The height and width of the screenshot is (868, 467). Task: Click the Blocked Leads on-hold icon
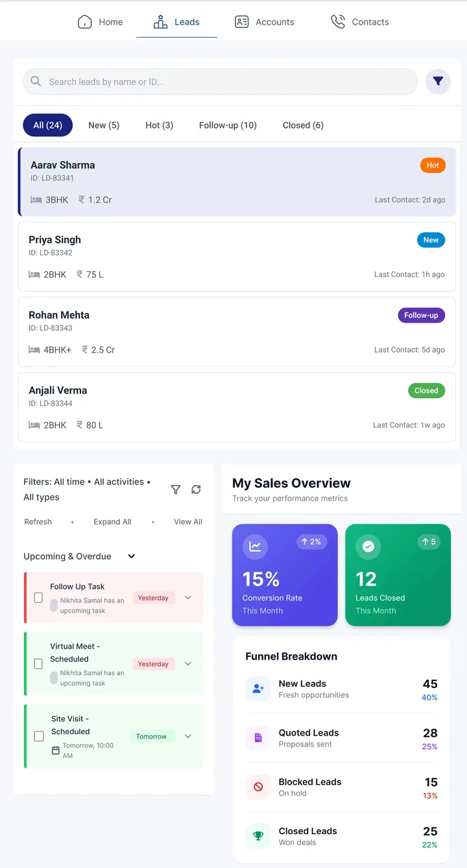click(258, 787)
